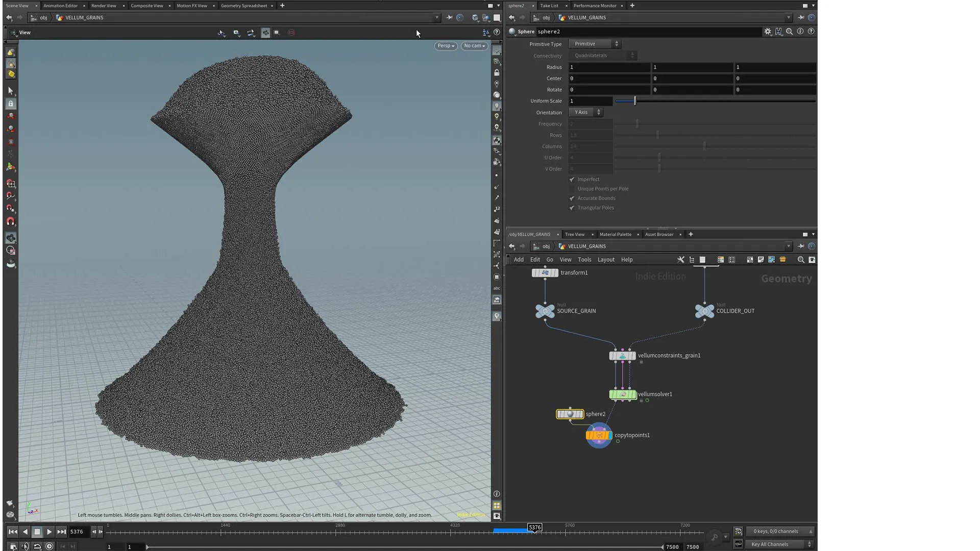Screen dimensions: 980x551
Task: Open the Primitive Type dropdown
Action: click(x=595, y=44)
